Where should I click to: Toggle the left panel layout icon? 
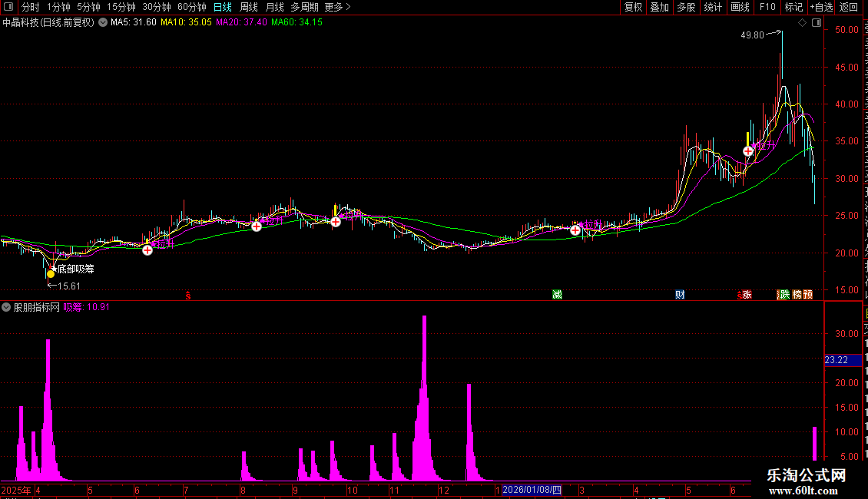(x=8, y=7)
